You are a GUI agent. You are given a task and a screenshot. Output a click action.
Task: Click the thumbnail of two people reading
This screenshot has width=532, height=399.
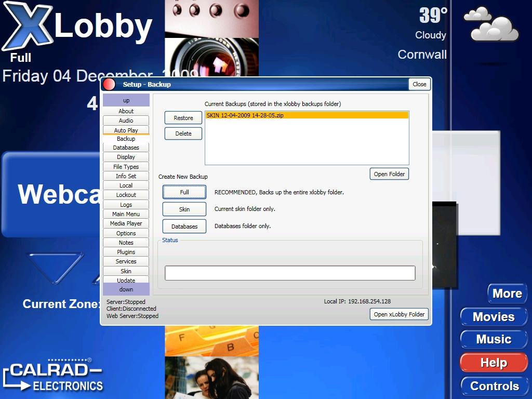212,378
